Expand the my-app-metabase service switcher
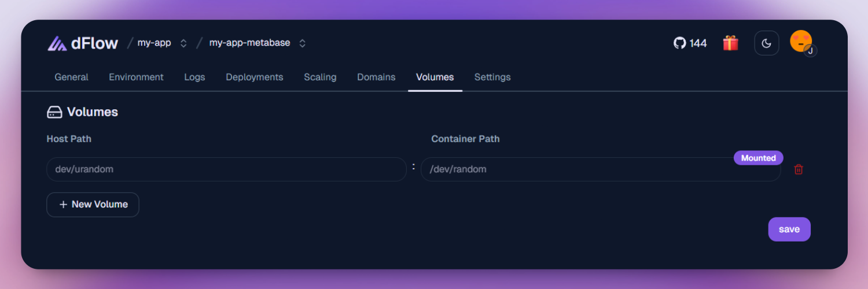The width and height of the screenshot is (868, 289). (302, 43)
